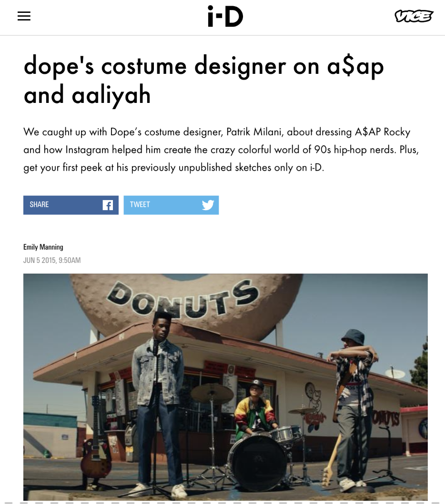445x504 pixels.
Task: Open the hamburger navigation menu
Action: point(24,16)
